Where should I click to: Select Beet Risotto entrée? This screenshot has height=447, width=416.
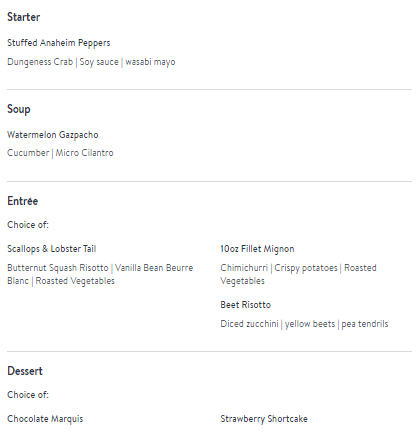coord(246,305)
